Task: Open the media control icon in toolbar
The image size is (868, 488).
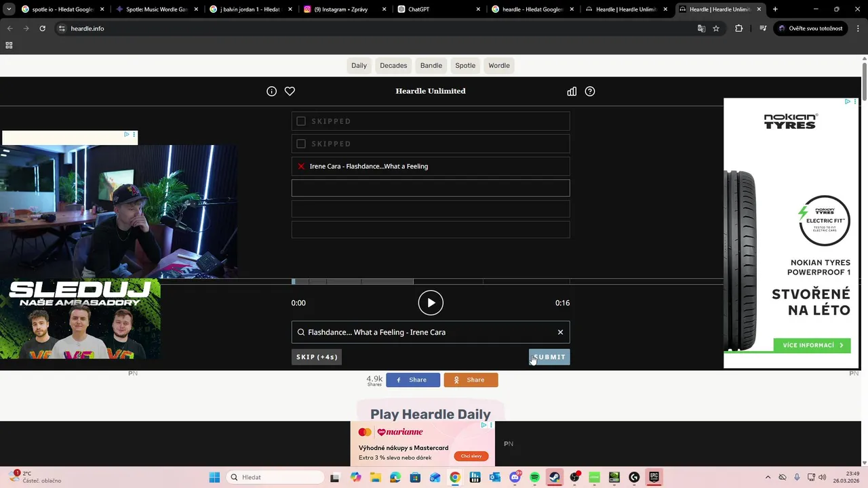Action: click(x=763, y=28)
